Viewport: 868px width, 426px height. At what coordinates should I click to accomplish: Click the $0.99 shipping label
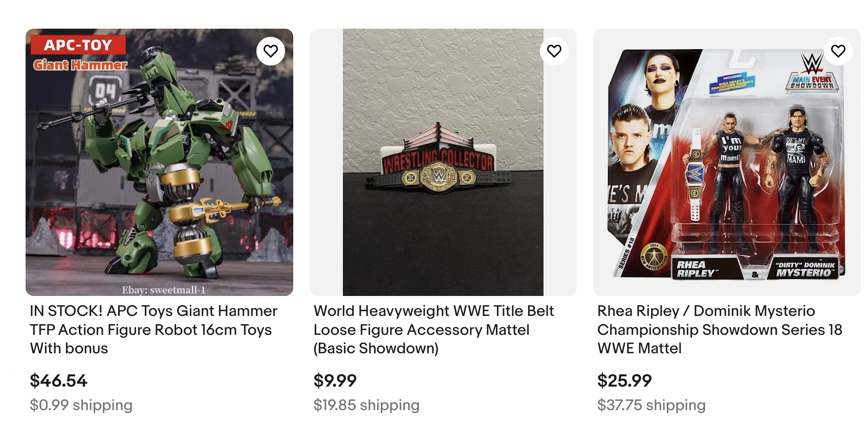click(80, 405)
